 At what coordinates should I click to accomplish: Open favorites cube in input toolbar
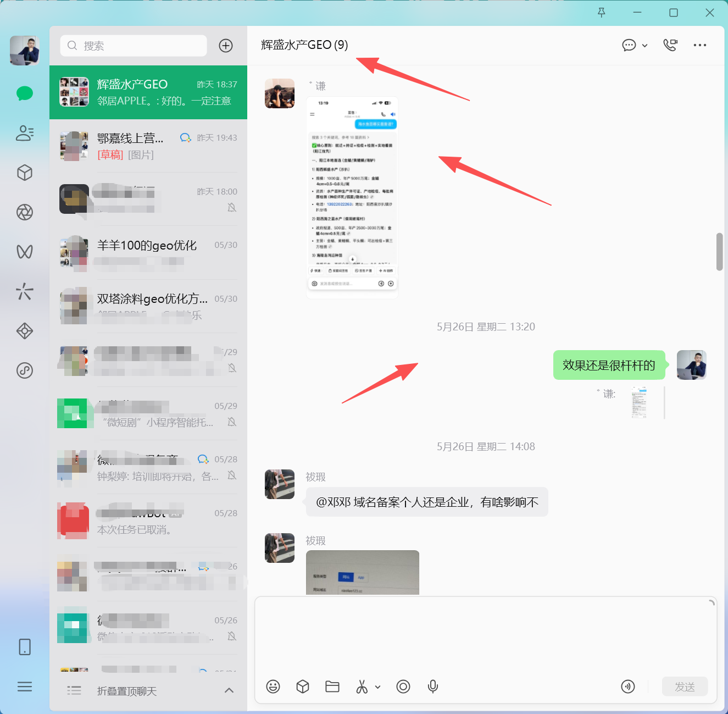(303, 687)
